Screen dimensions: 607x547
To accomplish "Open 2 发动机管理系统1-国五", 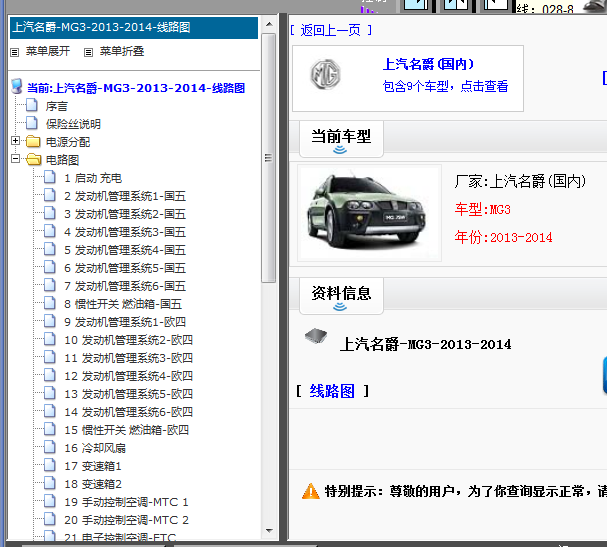I will tap(125, 196).
